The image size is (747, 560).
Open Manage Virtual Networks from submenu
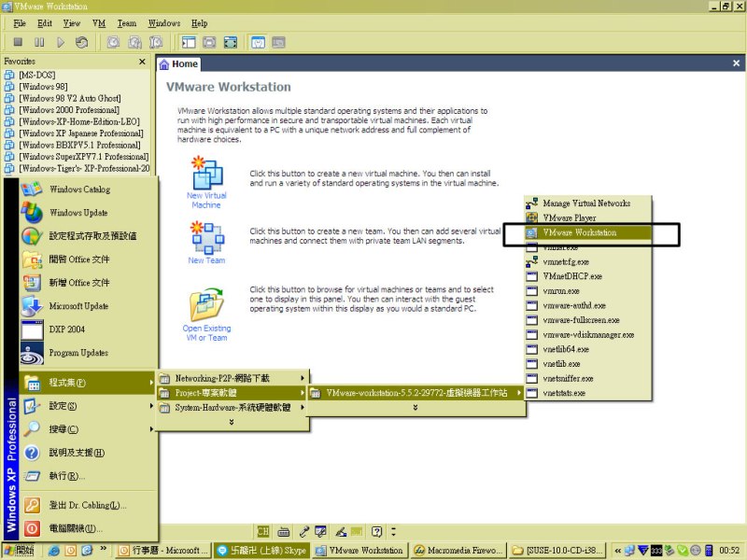click(588, 203)
